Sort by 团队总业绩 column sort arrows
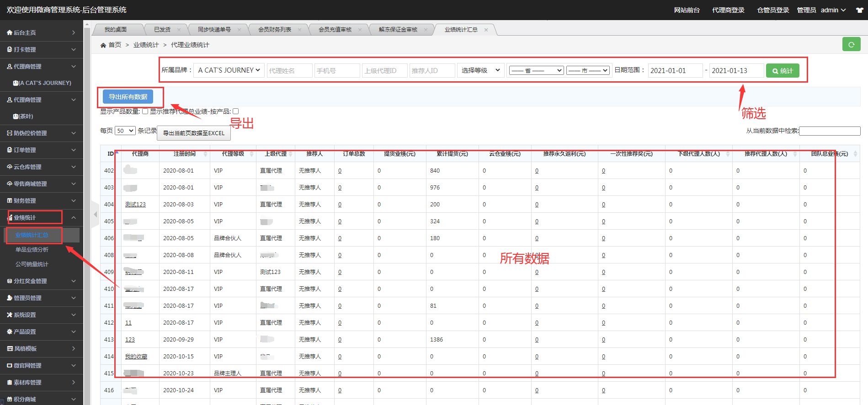Viewport: 868px width, 405px height. 855,154
